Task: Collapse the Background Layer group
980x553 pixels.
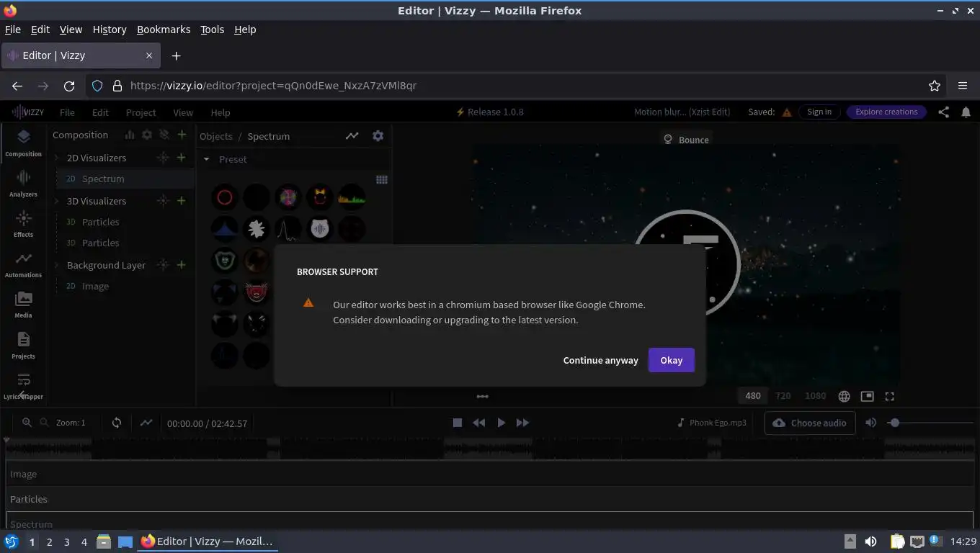Action: (58, 265)
